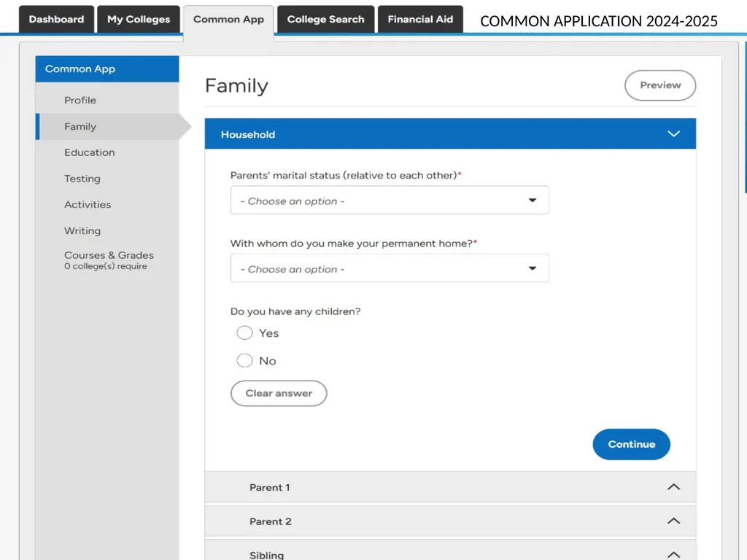Viewport: 747px width, 560px height.
Task: Click the Common App sidebar header
Action: pos(107,69)
